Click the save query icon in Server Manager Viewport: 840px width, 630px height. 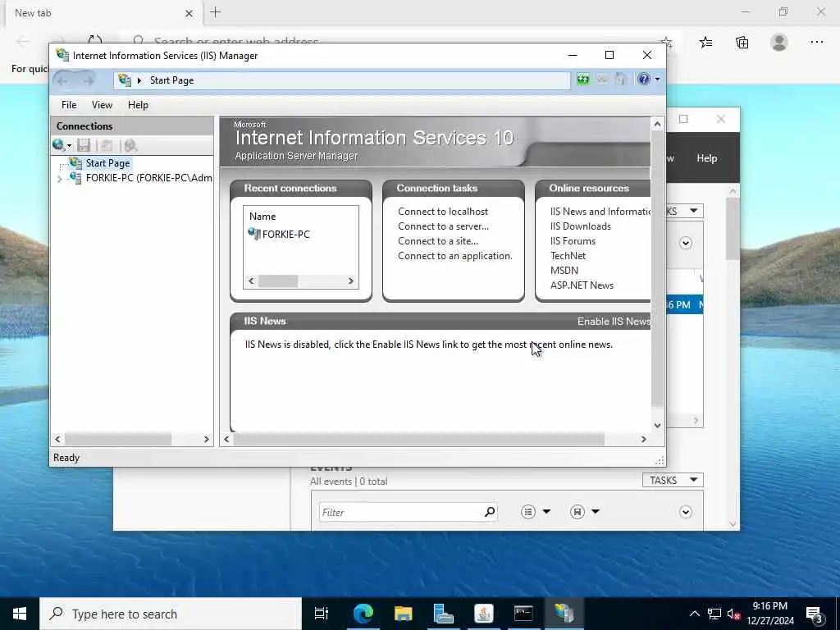(x=577, y=512)
